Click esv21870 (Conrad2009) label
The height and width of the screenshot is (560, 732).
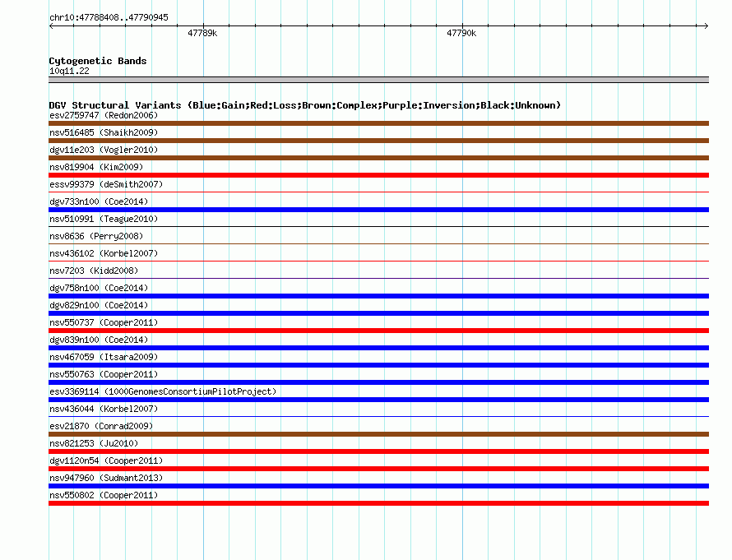101,426
